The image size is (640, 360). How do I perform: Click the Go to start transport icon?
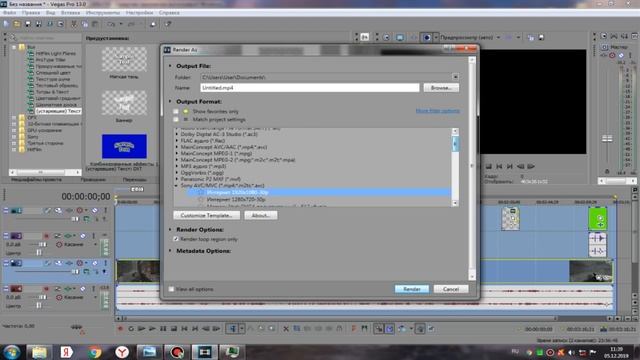[x=184, y=329]
